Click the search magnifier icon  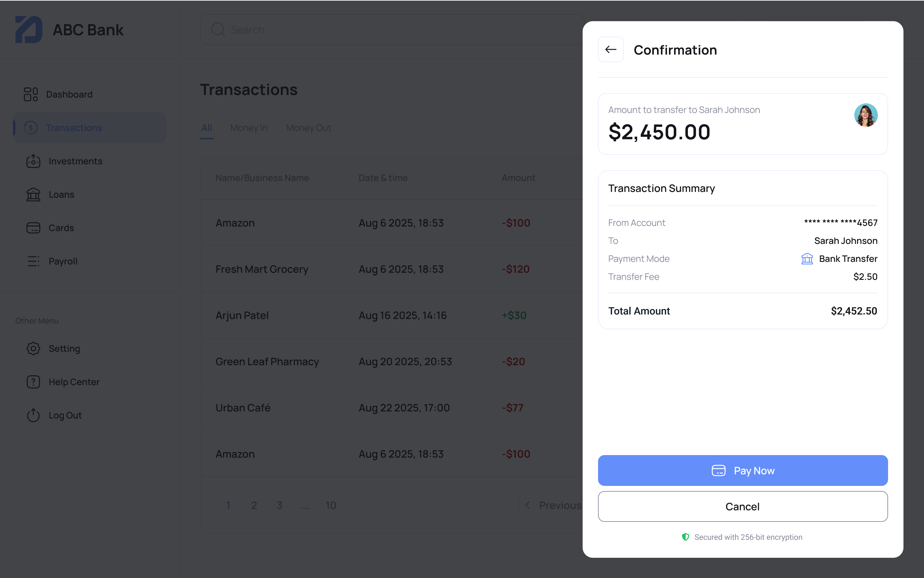[x=218, y=30]
